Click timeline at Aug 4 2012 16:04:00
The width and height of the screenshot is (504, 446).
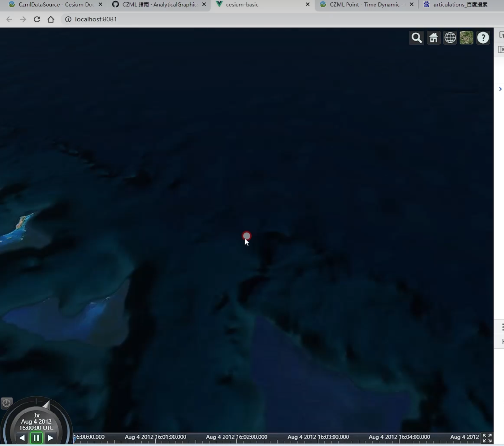click(399, 437)
